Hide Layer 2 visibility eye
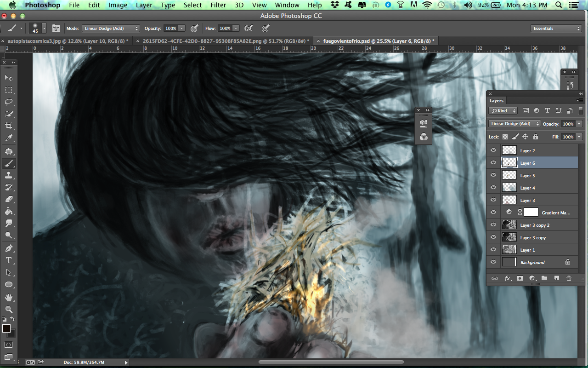This screenshot has width=588, height=368. [493, 150]
